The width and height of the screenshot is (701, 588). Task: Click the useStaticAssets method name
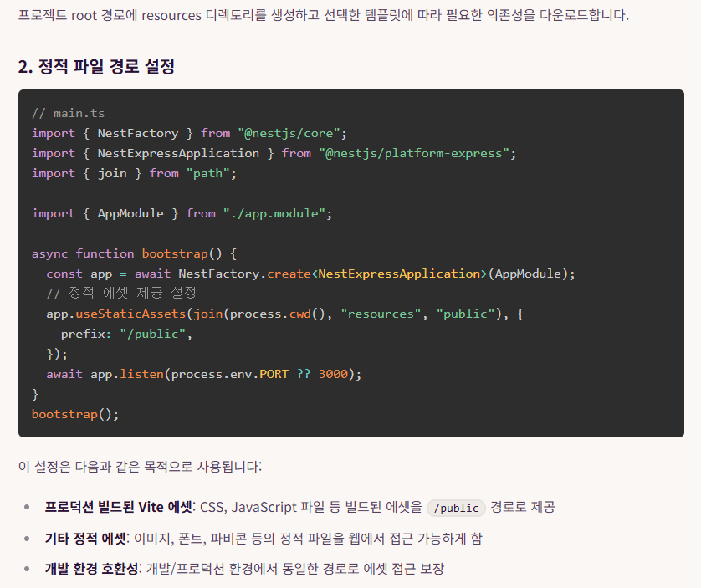tap(131, 314)
